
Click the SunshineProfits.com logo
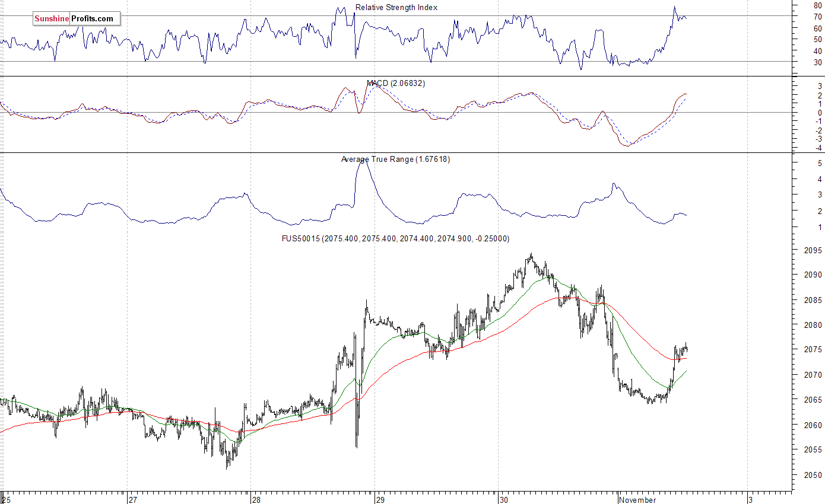pos(76,19)
